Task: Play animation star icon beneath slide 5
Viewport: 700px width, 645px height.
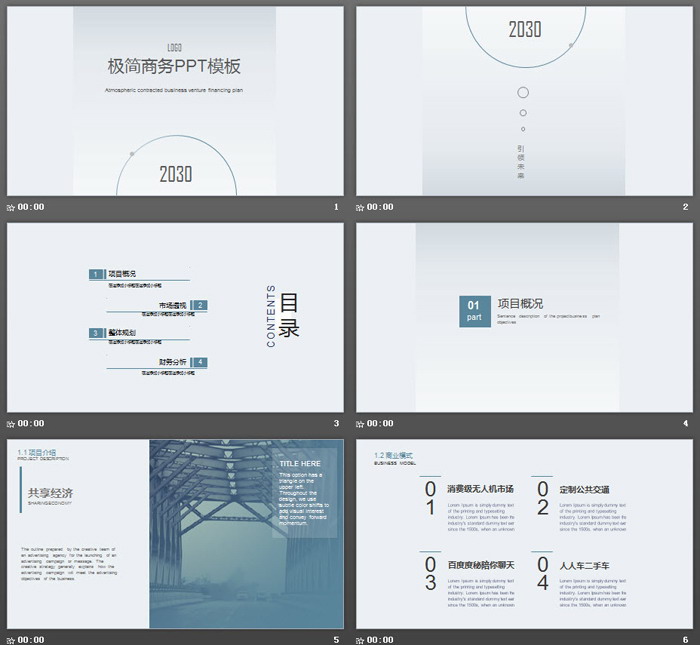Action: [x=11, y=639]
